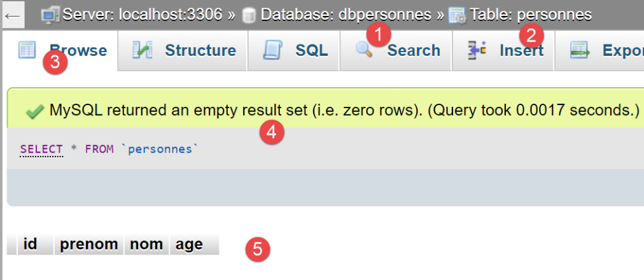644x280 pixels.
Task: Click the back arrow at top left
Action: 11,15
